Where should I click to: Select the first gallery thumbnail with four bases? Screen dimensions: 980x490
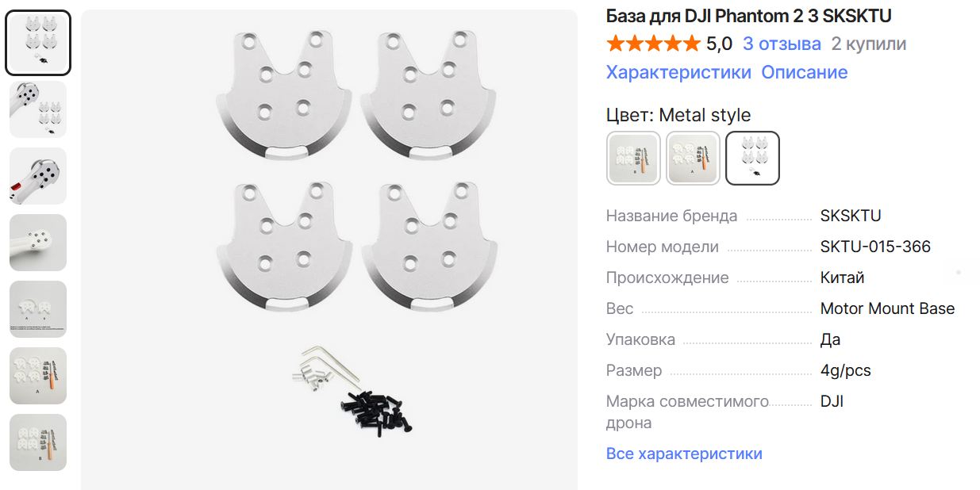click(38, 43)
